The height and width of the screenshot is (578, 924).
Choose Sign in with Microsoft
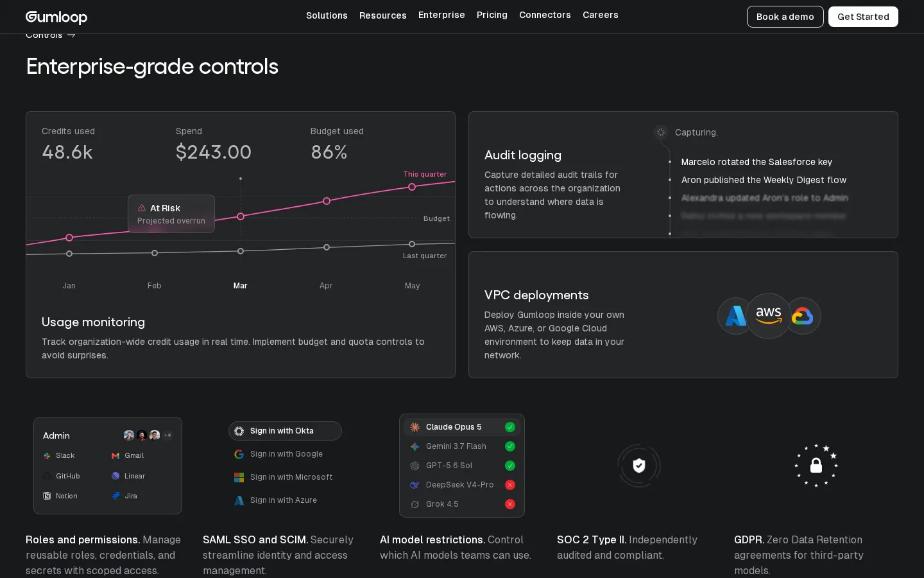285,477
